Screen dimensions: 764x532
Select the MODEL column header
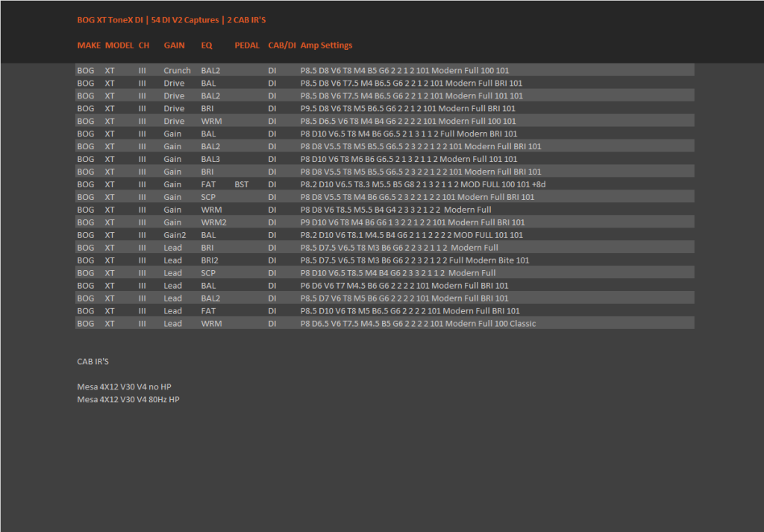119,46
